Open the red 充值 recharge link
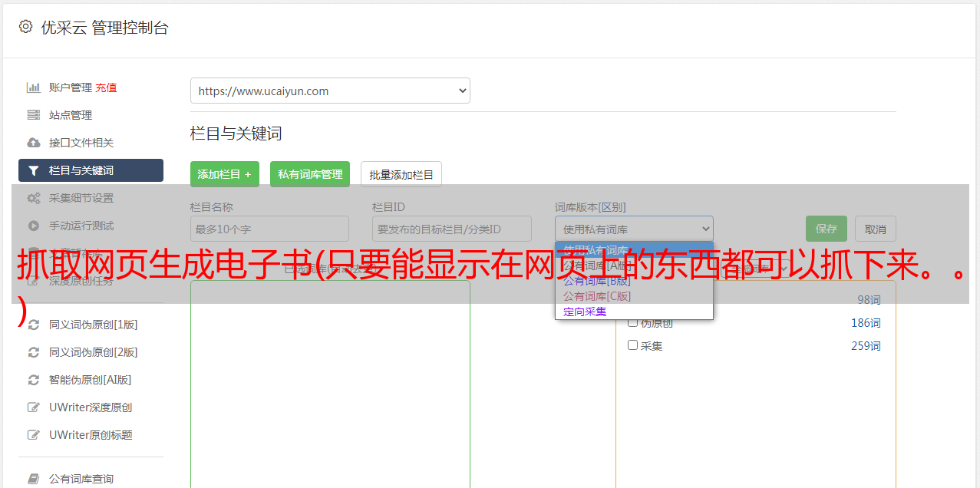The height and width of the screenshot is (488, 980). [106, 87]
